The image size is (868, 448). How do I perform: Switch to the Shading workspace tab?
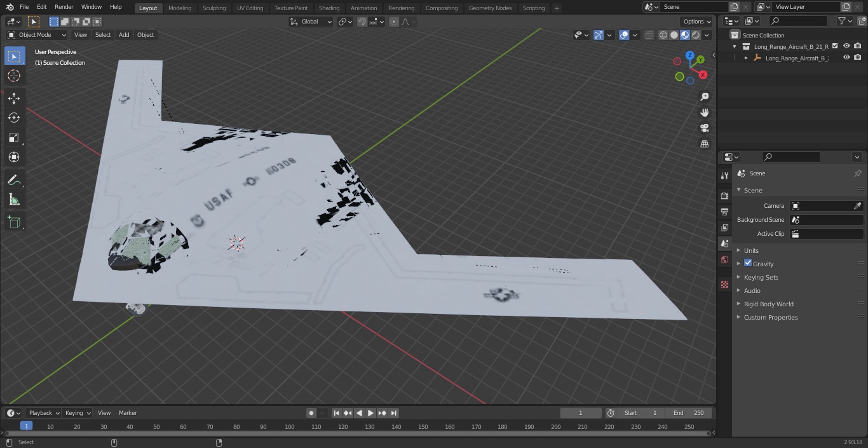(329, 8)
